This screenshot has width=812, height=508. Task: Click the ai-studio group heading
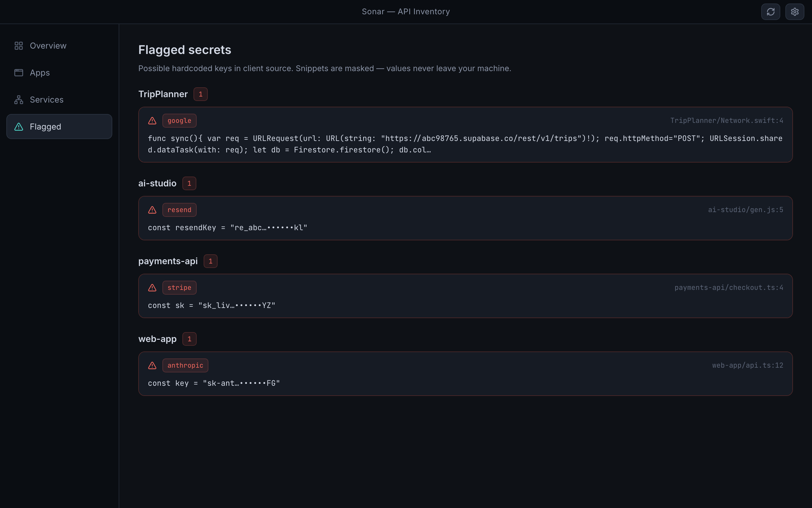[x=157, y=184]
